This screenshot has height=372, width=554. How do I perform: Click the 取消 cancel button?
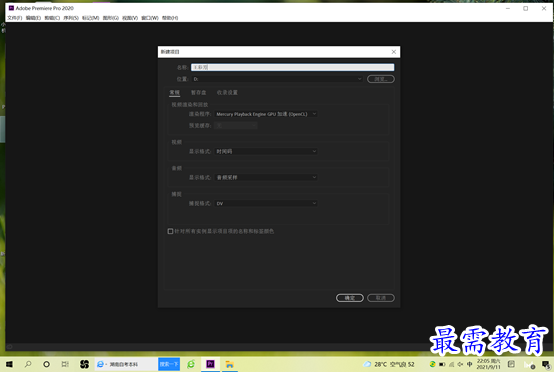click(381, 298)
